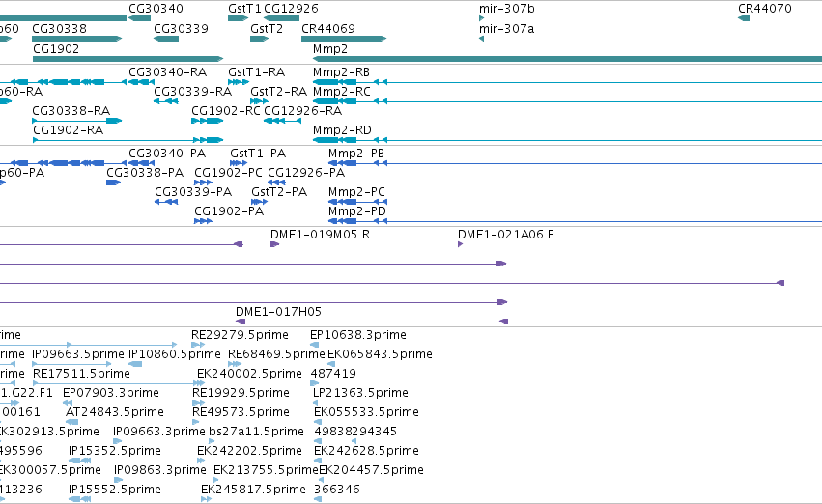
Task: Click protein CG30339-PA label
Action: pyautogui.click(x=193, y=192)
